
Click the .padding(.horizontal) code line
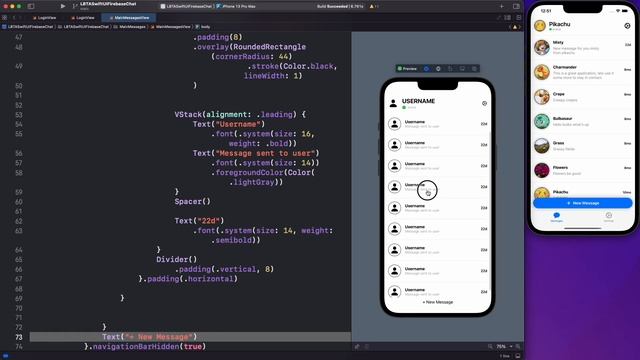click(188, 279)
